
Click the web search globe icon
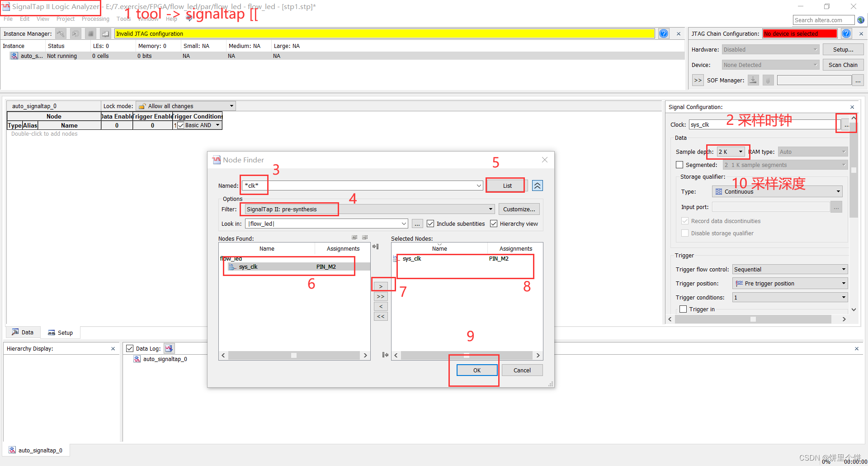pos(861,20)
